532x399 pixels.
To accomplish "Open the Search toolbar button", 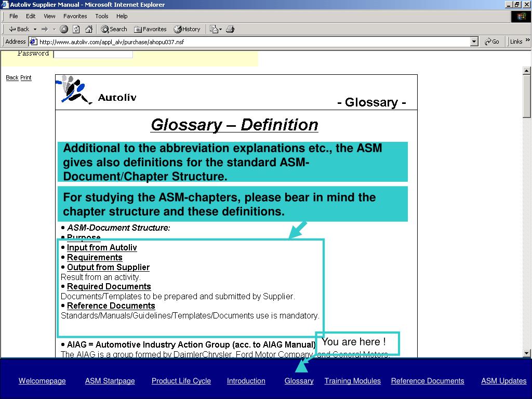I will pyautogui.click(x=114, y=29).
